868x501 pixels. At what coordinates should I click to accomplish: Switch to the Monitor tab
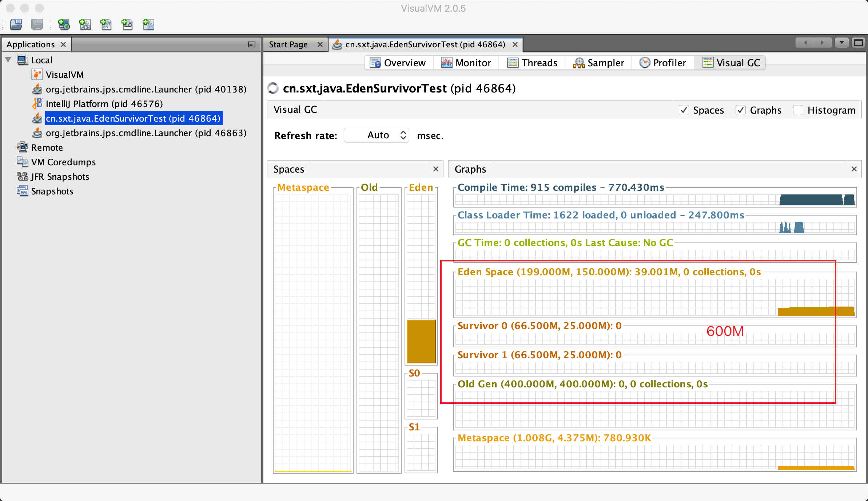pos(466,63)
